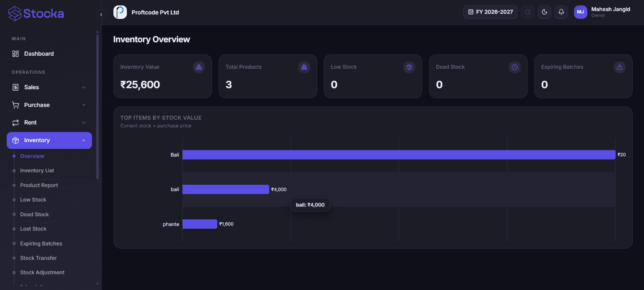Viewport: 644px width, 290px height.
Task: Select the Inventory menu item
Action: (x=49, y=140)
